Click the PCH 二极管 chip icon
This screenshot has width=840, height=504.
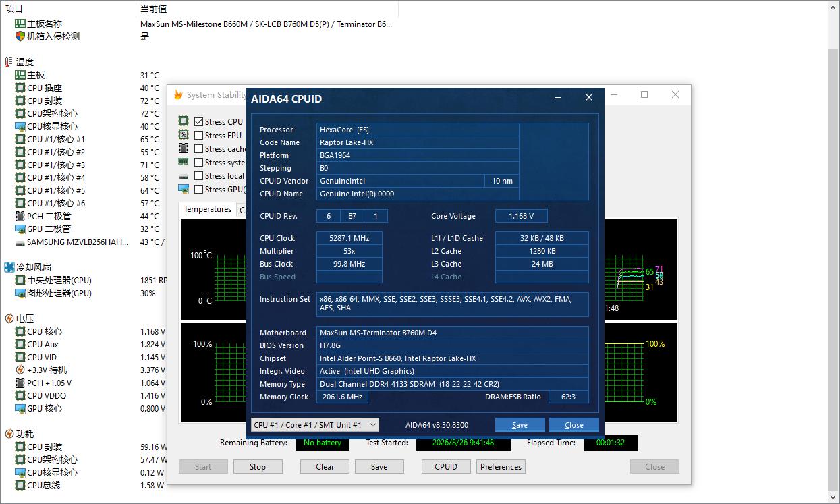click(20, 216)
